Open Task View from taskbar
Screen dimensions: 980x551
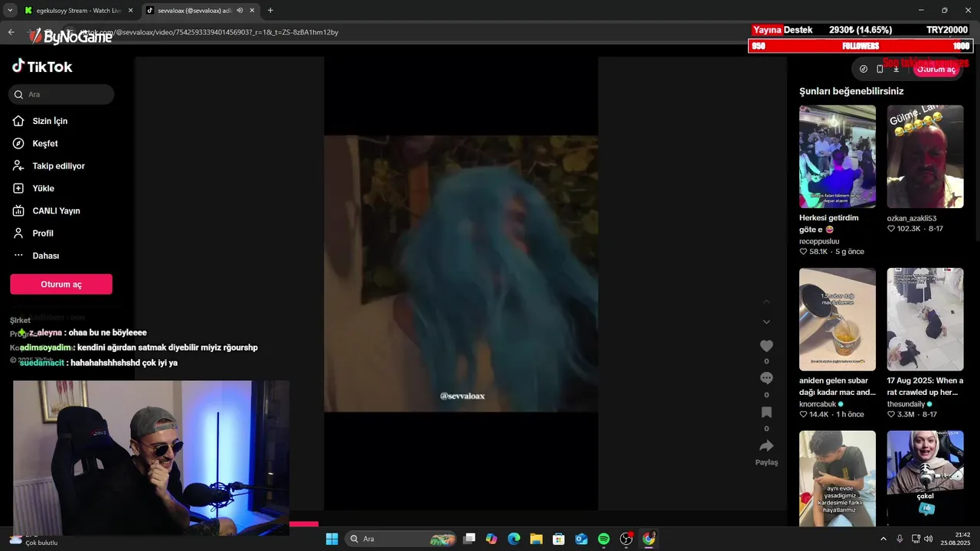(x=469, y=539)
